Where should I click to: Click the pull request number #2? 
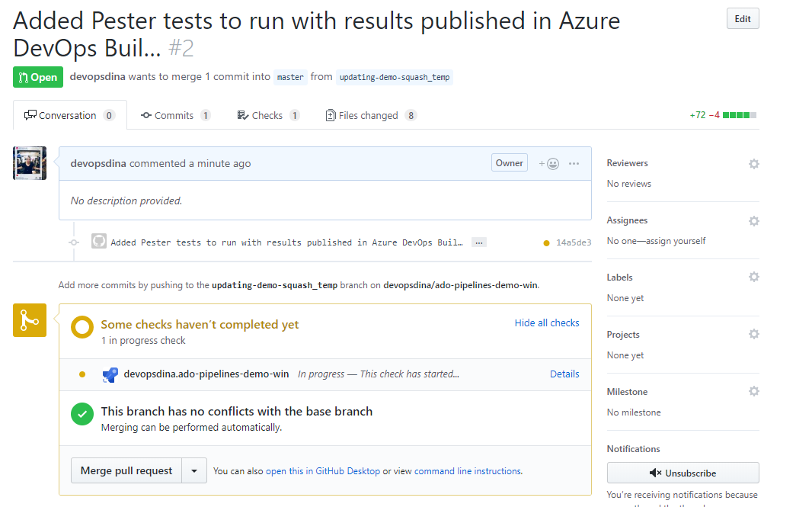click(x=181, y=48)
